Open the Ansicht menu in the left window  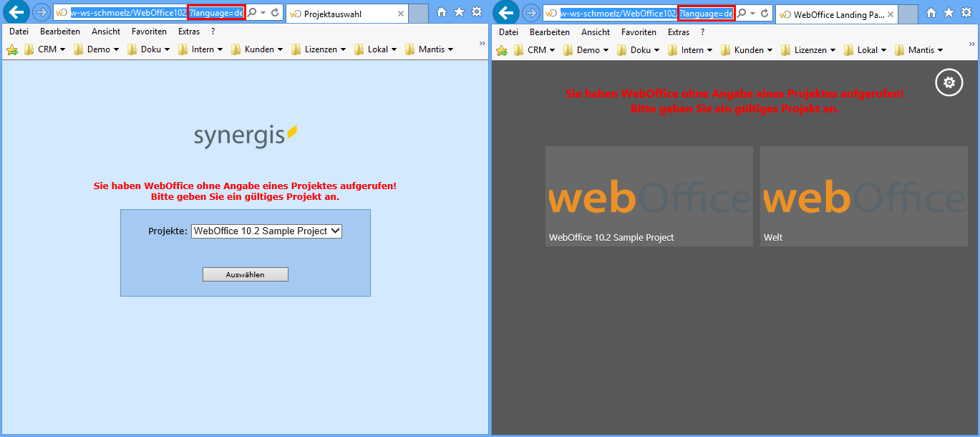[106, 32]
